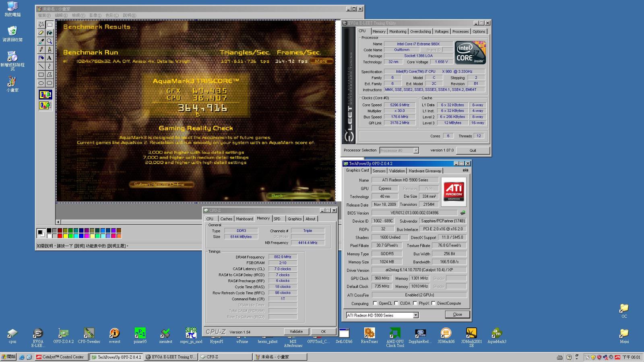The width and height of the screenshot is (644, 362).
Task: Click the Paint horizontal scrollbar left arrow
Action: point(58,222)
